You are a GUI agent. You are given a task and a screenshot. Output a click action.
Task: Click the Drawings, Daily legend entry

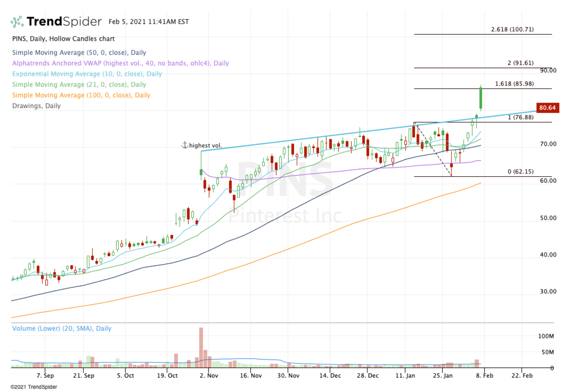(x=37, y=106)
